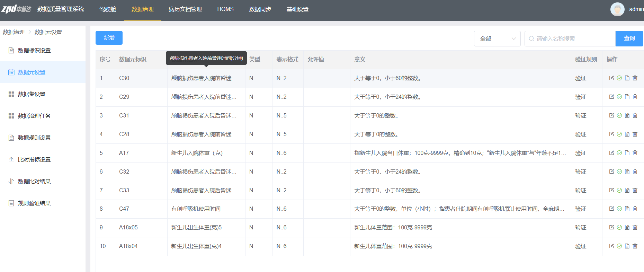The image size is (644, 272).
Task: Delete the A18x04 row
Action: (x=635, y=246)
